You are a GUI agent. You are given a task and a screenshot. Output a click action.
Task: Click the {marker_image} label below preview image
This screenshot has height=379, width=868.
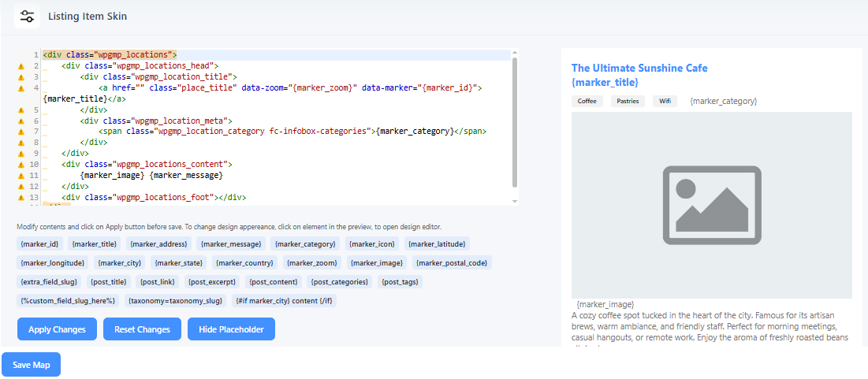[605, 304]
